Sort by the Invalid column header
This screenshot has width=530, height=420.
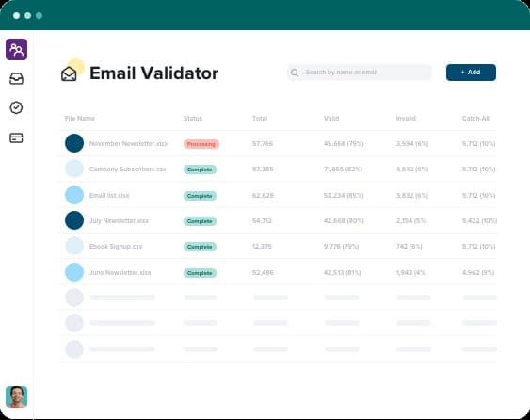pyautogui.click(x=406, y=118)
